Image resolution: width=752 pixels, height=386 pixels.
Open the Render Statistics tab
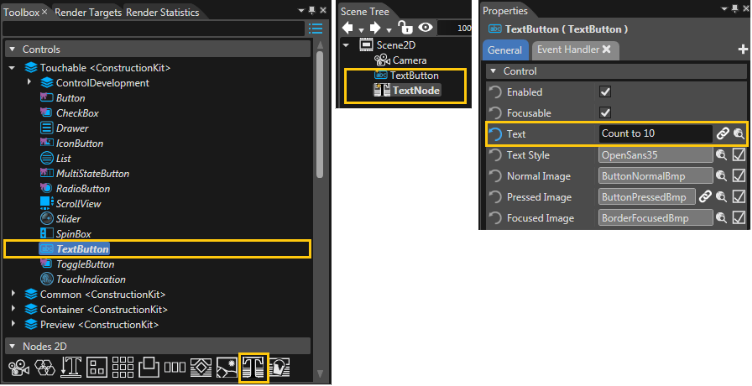click(x=163, y=12)
